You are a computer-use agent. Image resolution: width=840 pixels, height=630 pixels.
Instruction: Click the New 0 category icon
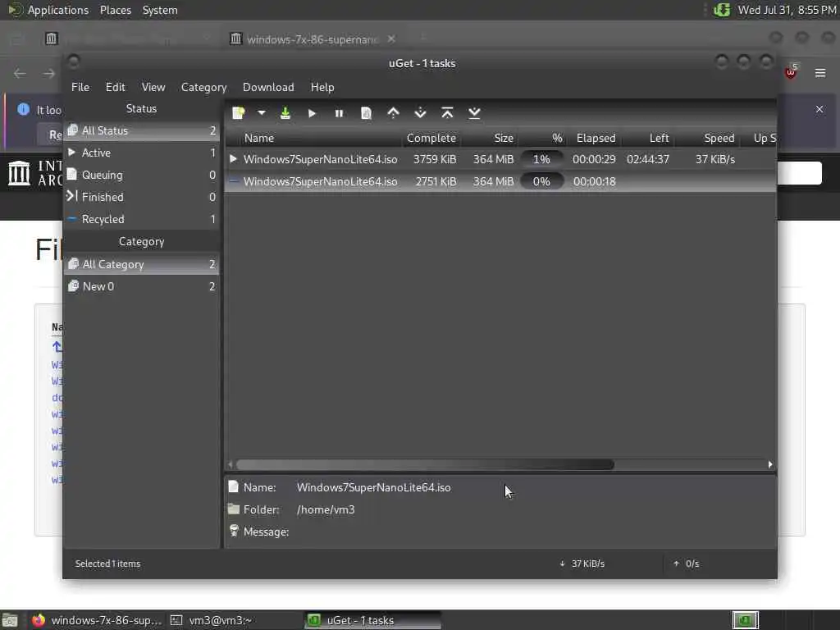click(73, 286)
